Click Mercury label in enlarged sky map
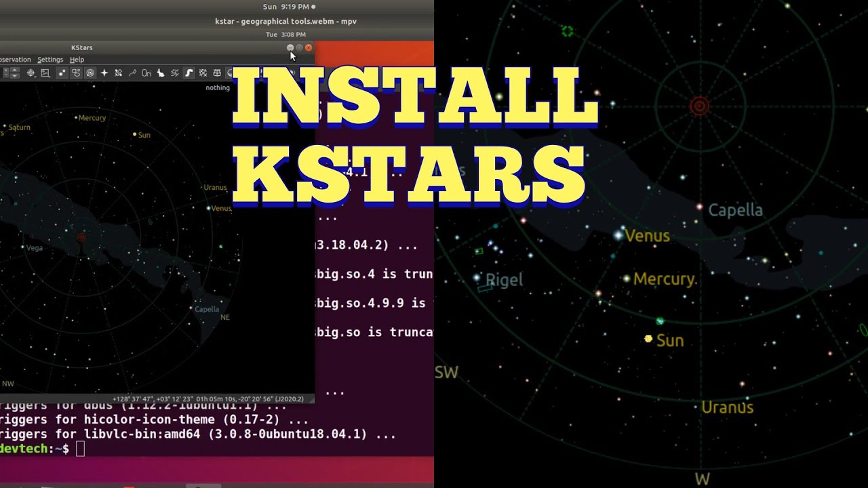The width and height of the screenshot is (868, 488). pos(664,279)
